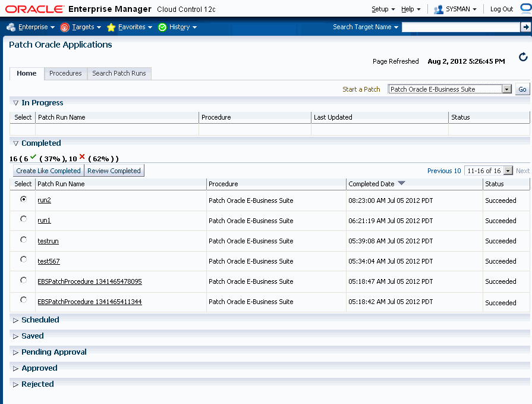
Task: Select the run2 radio button
Action: (x=23, y=199)
